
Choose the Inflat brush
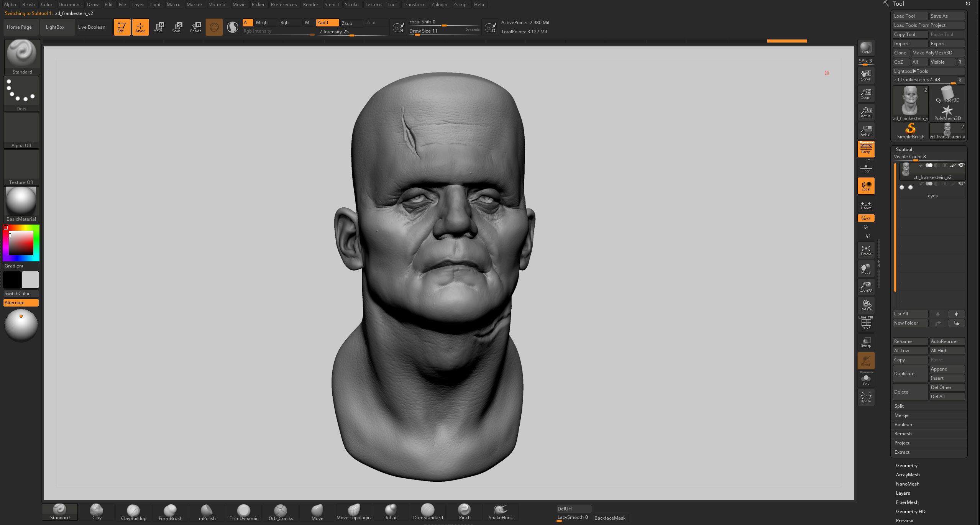(x=391, y=512)
